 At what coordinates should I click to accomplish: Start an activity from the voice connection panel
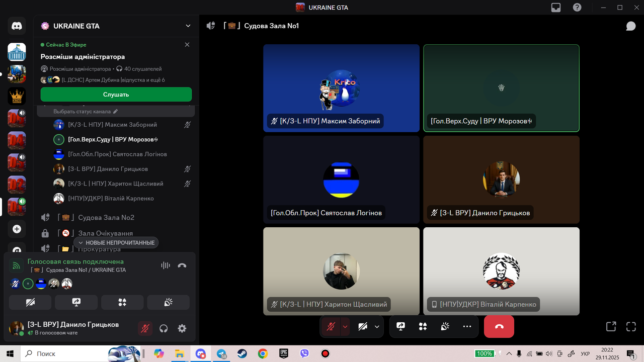[x=122, y=302]
